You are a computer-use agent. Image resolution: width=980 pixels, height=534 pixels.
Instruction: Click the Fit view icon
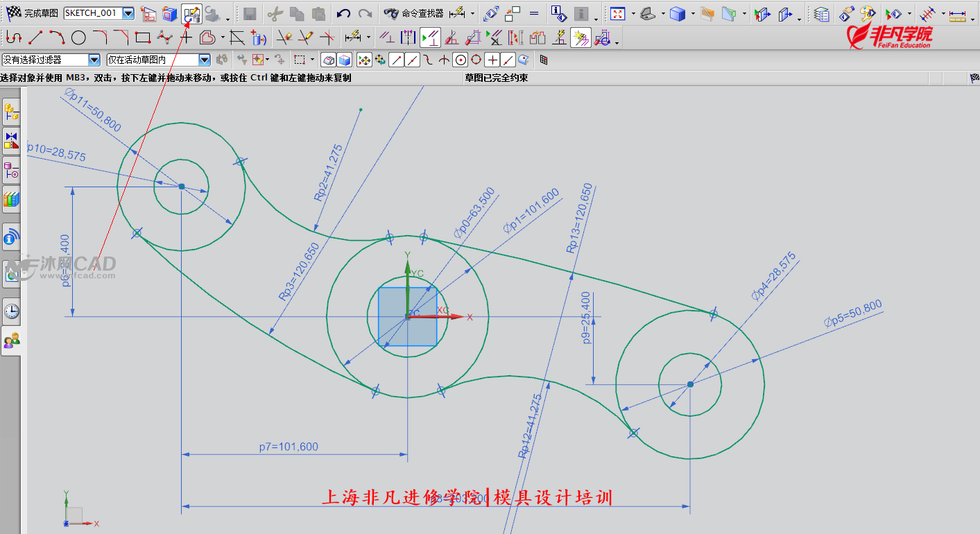pos(618,13)
